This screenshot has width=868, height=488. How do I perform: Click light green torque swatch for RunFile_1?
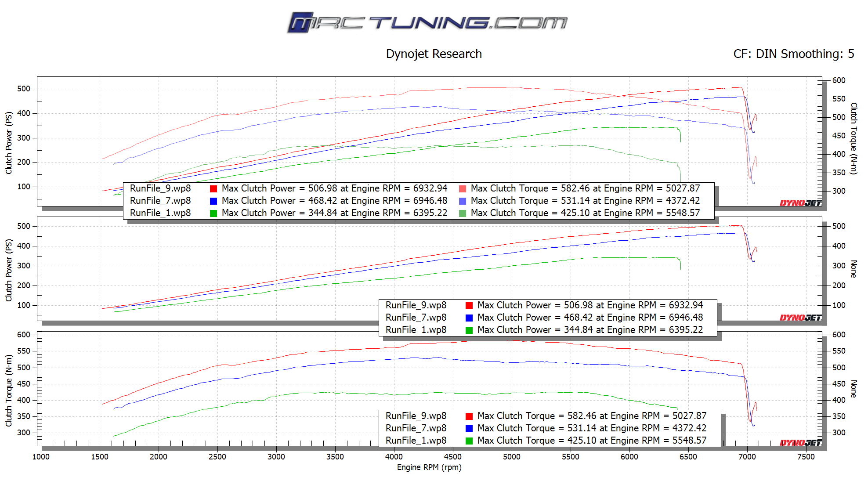[463, 213]
